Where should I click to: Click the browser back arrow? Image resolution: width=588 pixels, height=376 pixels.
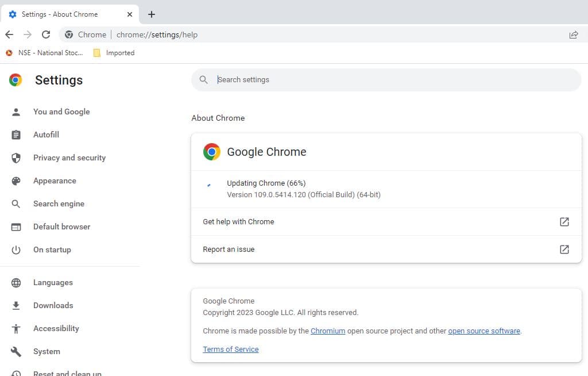(9, 34)
